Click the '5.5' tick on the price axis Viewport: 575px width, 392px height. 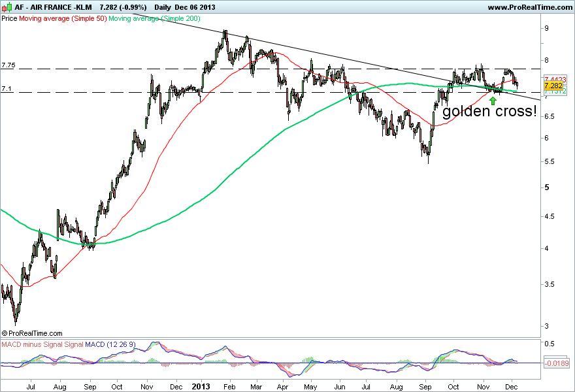click(549, 162)
